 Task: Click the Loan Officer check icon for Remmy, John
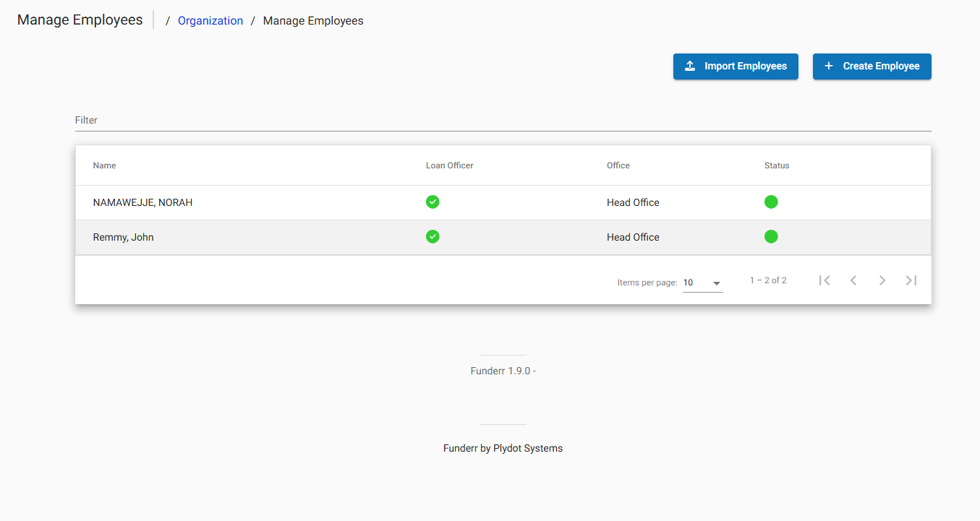coord(433,236)
